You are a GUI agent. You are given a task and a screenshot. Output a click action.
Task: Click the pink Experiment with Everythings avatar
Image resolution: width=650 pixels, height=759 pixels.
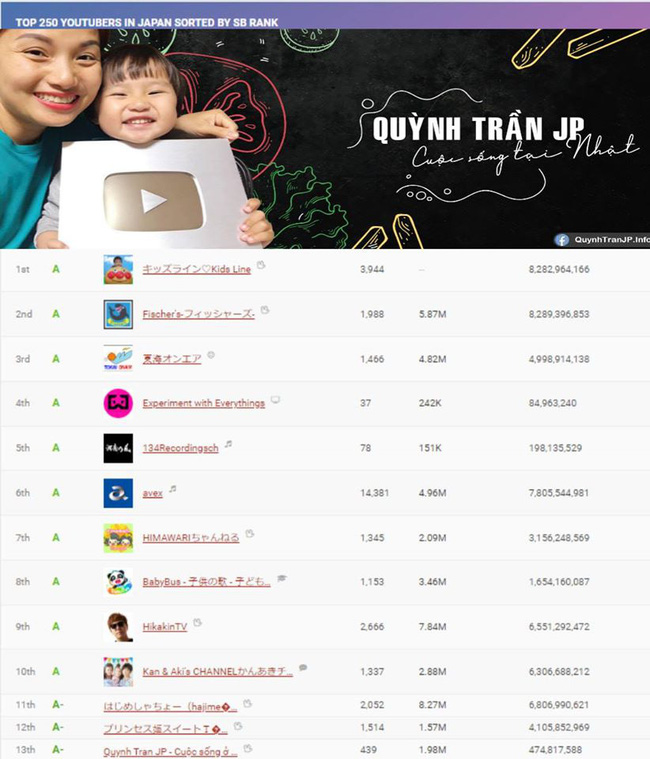(118, 403)
